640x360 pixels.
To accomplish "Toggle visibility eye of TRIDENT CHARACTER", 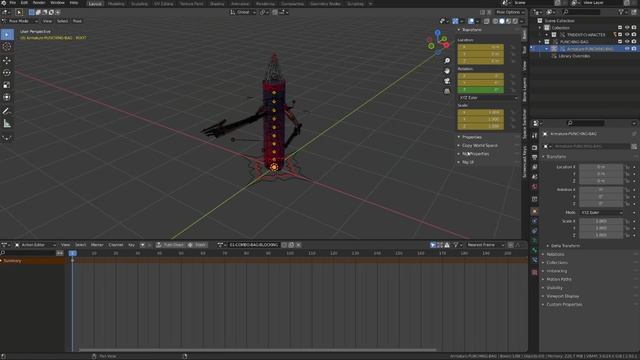I will click(x=627, y=35).
